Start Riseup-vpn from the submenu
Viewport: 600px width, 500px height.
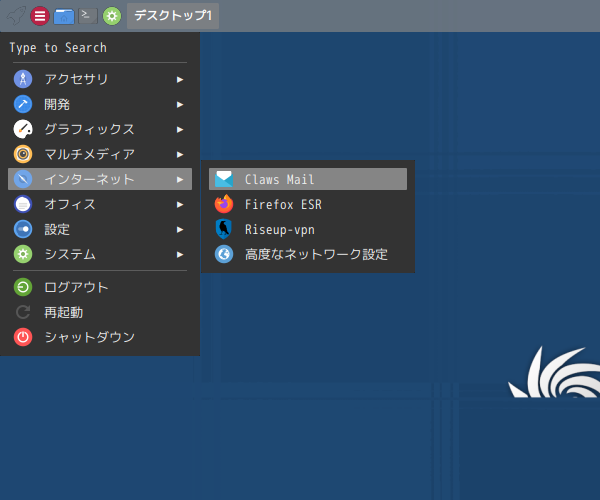pos(308,229)
